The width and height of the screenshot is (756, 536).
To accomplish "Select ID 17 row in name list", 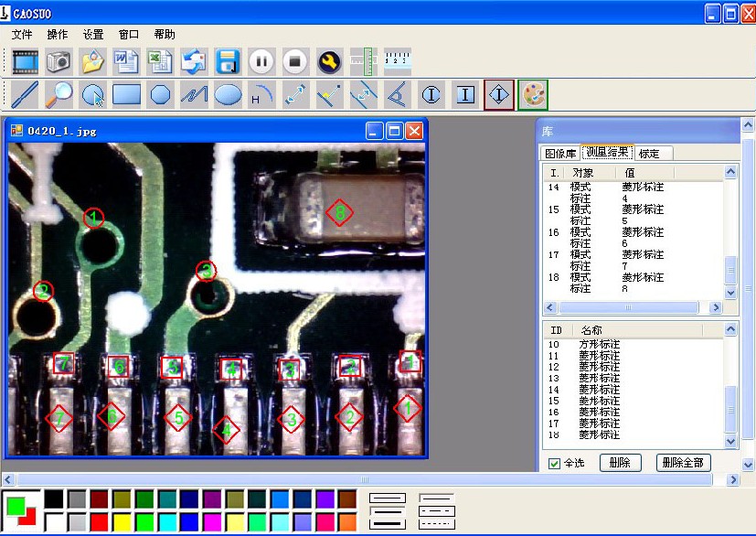I will pos(634,423).
